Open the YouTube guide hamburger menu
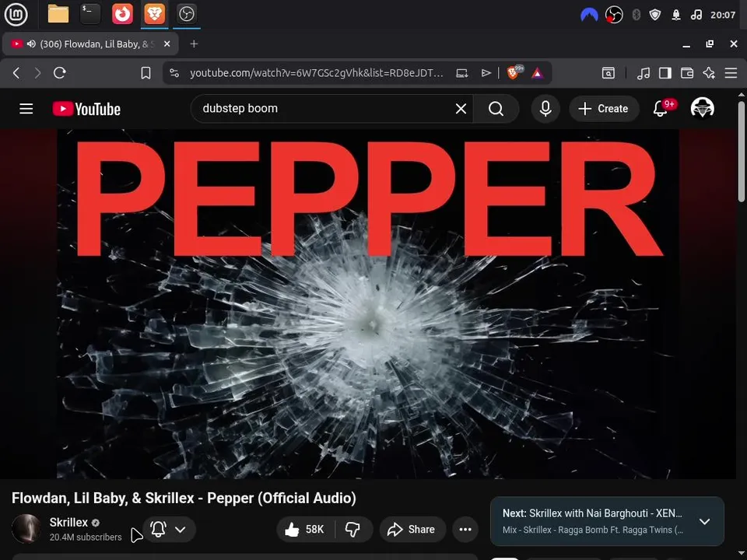 click(x=26, y=109)
